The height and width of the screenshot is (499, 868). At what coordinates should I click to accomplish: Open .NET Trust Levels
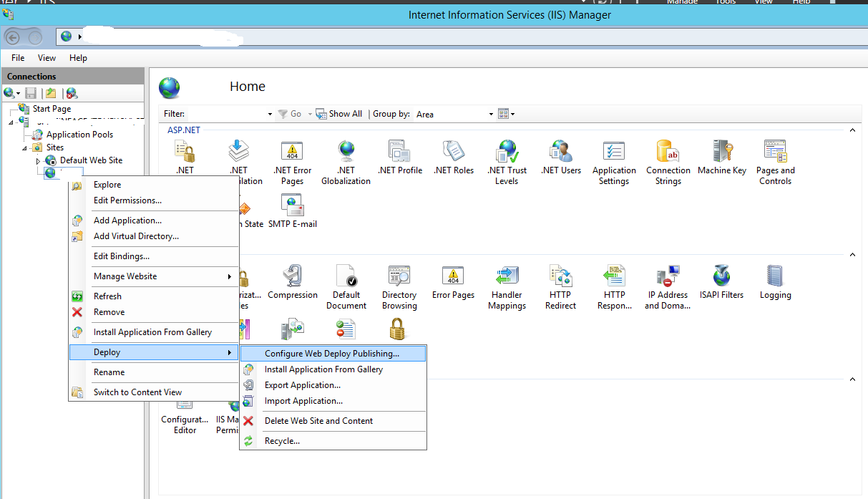507,163
